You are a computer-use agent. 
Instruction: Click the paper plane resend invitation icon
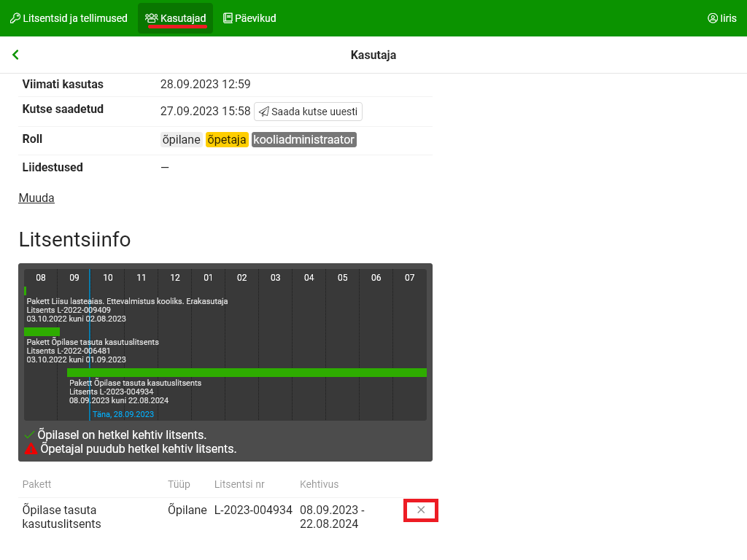(263, 112)
